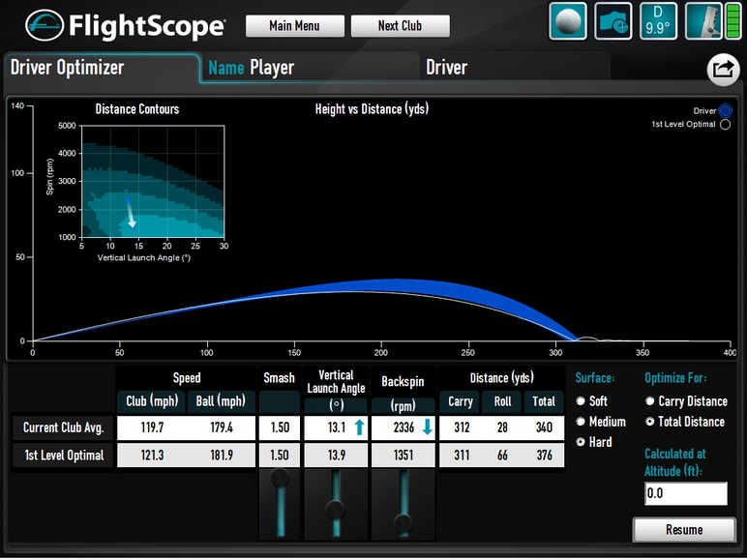Open the Name Player tab
This screenshot has height=560, width=747.
click(x=310, y=68)
